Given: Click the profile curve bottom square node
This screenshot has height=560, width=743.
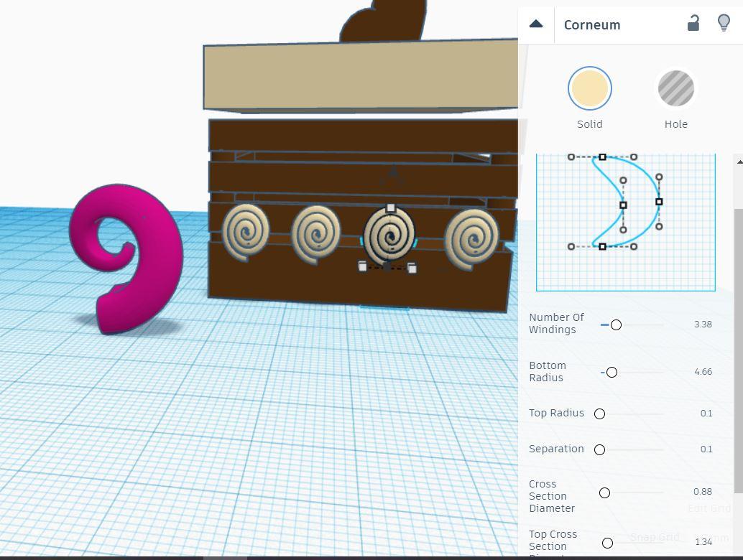Looking at the screenshot, I should 602,247.
